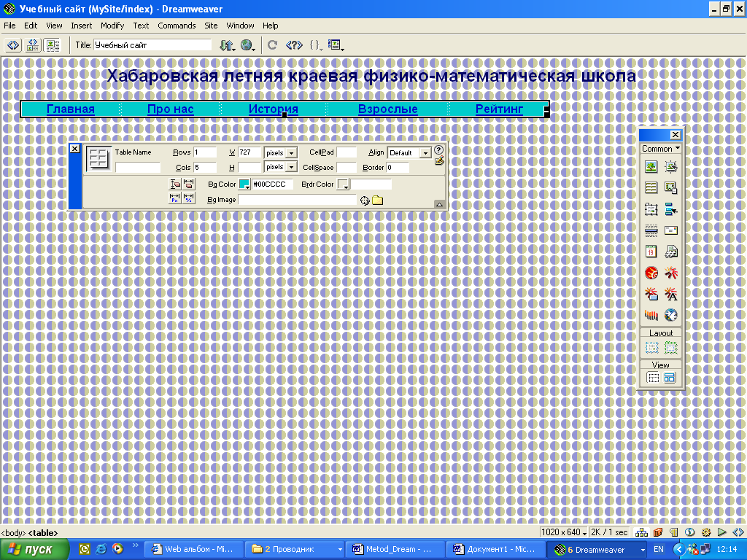Viewport: 747px width, 560px height.
Task: Switch to Show Code View
Action: 13,45
